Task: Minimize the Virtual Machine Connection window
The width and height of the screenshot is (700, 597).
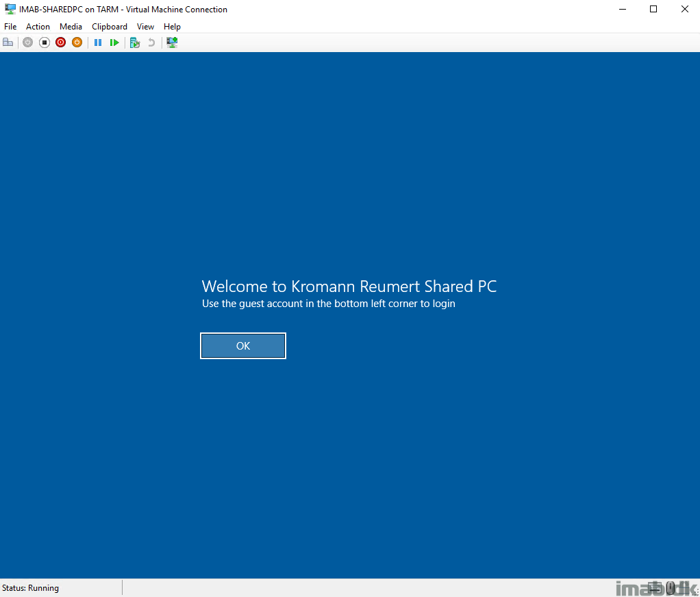Action: coord(623,9)
